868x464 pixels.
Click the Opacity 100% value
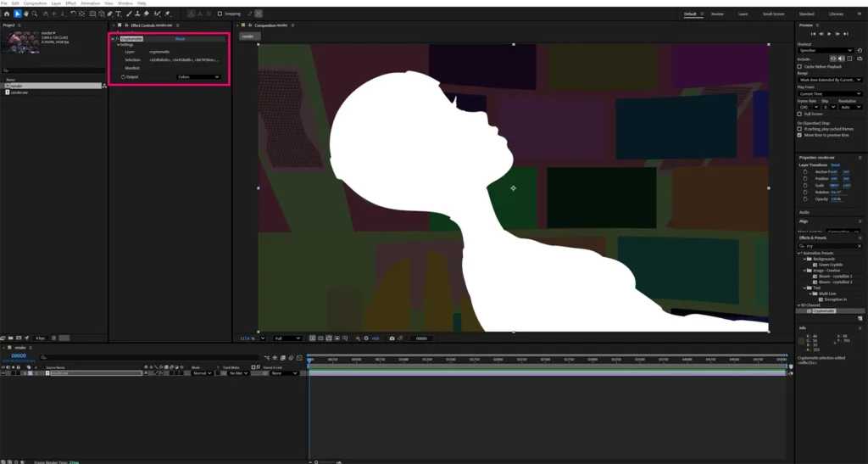click(x=836, y=198)
